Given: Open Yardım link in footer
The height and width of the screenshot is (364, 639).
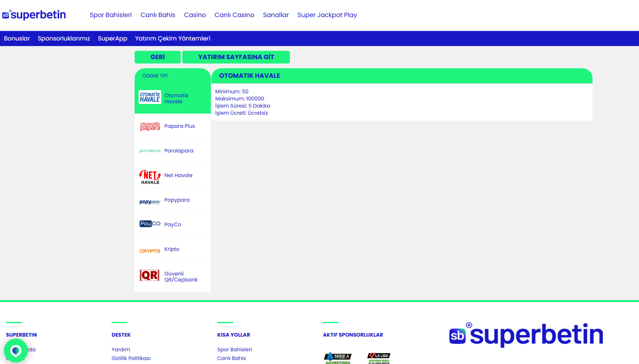Looking at the screenshot, I should pos(121,350).
